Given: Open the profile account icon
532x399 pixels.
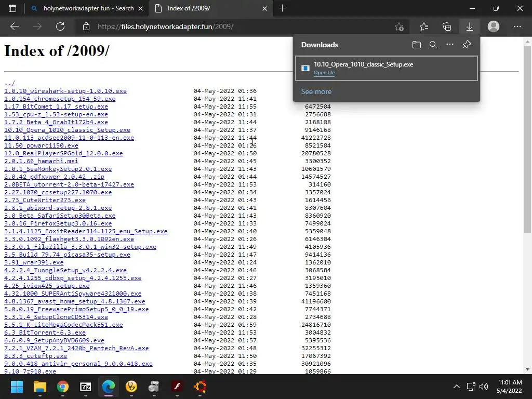Looking at the screenshot, I should (x=494, y=26).
